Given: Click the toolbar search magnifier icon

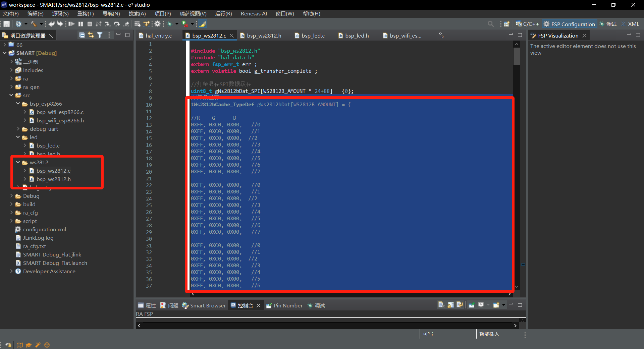Looking at the screenshot, I should click(491, 24).
